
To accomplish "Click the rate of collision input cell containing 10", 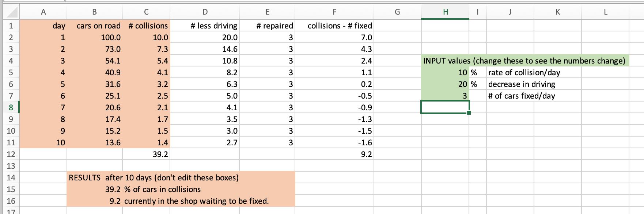I will coord(445,72).
